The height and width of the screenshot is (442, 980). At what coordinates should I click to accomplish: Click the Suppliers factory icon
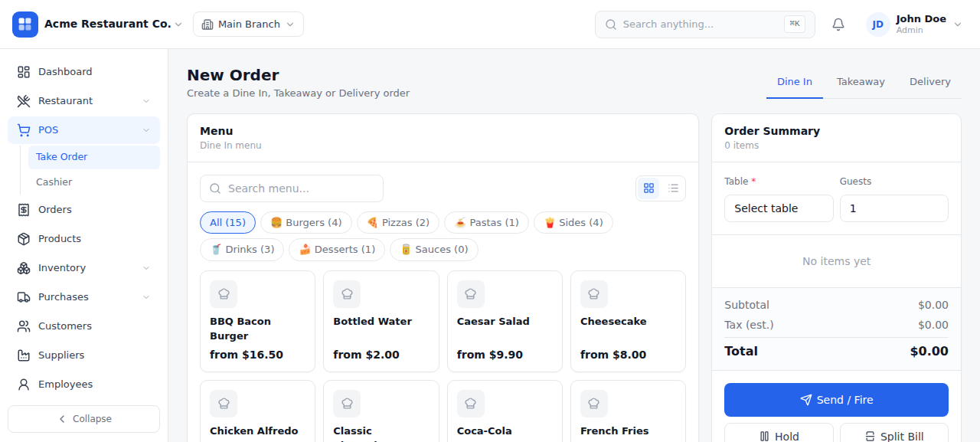click(24, 355)
